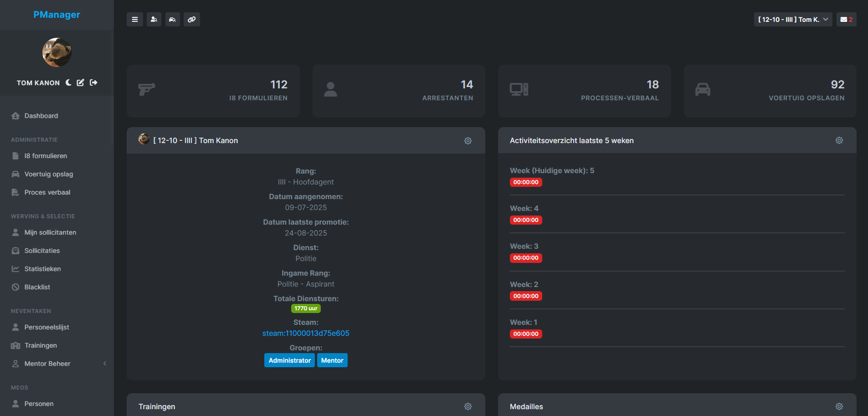Image resolution: width=868 pixels, height=416 pixels.
Task: Open the person search tool
Action: click(154, 19)
